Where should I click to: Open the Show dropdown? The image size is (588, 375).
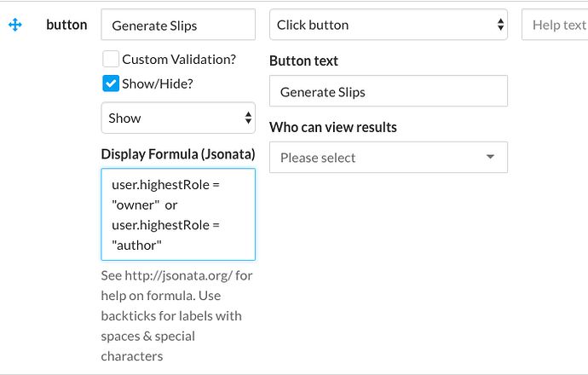[x=177, y=118]
